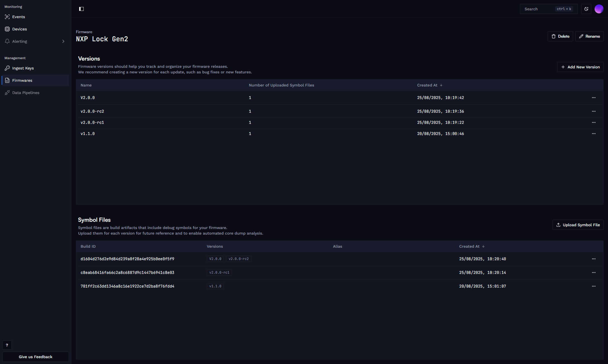Open the Alerting menu item
Screen dimensions: 608x364
tap(35, 41)
